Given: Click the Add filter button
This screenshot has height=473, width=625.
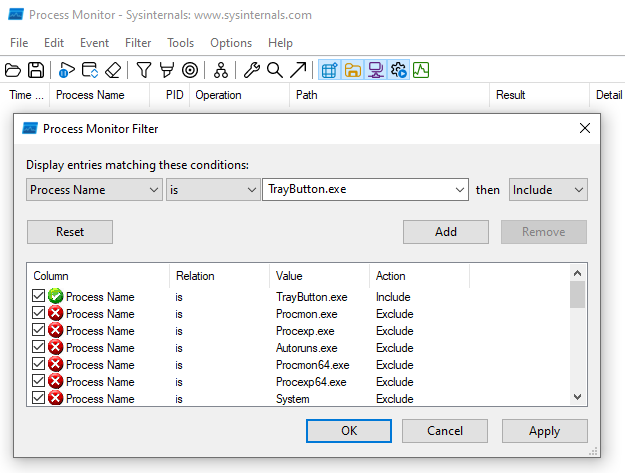Looking at the screenshot, I should pyautogui.click(x=446, y=232).
